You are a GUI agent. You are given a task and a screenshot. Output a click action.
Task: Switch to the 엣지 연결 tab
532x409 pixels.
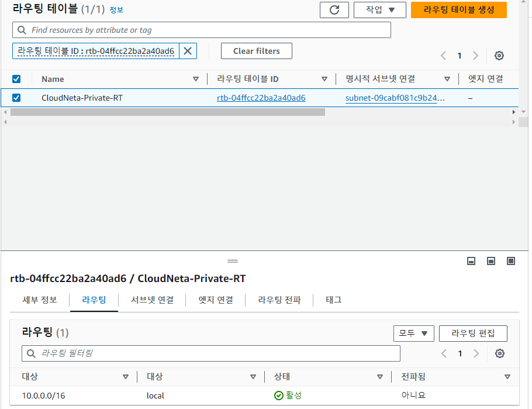[216, 300]
